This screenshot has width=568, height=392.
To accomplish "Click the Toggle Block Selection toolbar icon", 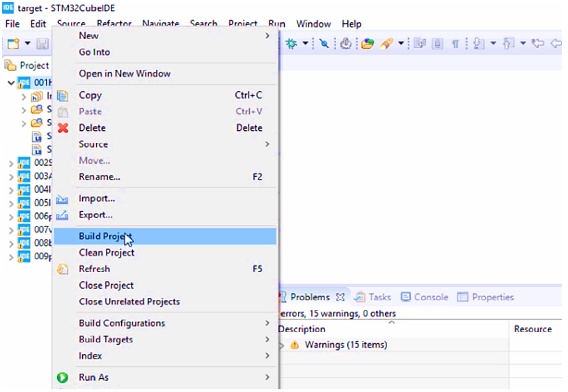I will point(438,44).
